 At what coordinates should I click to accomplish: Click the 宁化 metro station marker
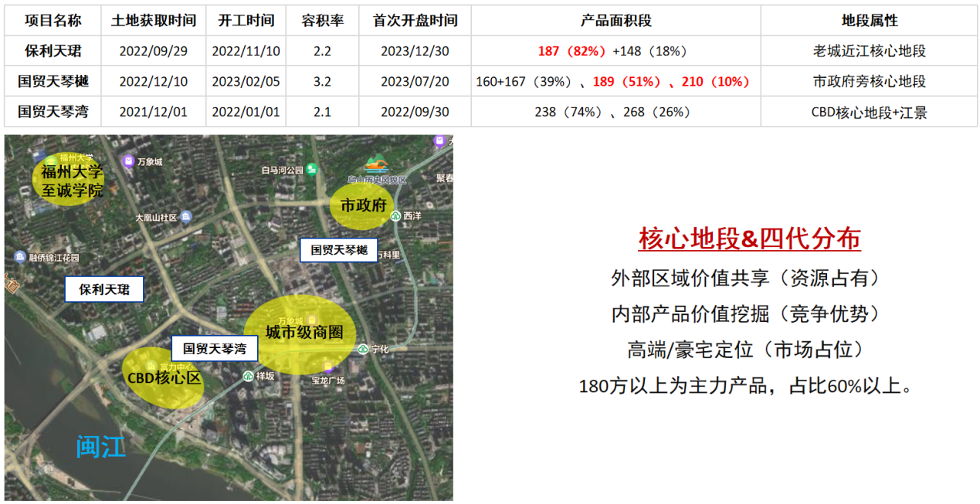tap(363, 349)
